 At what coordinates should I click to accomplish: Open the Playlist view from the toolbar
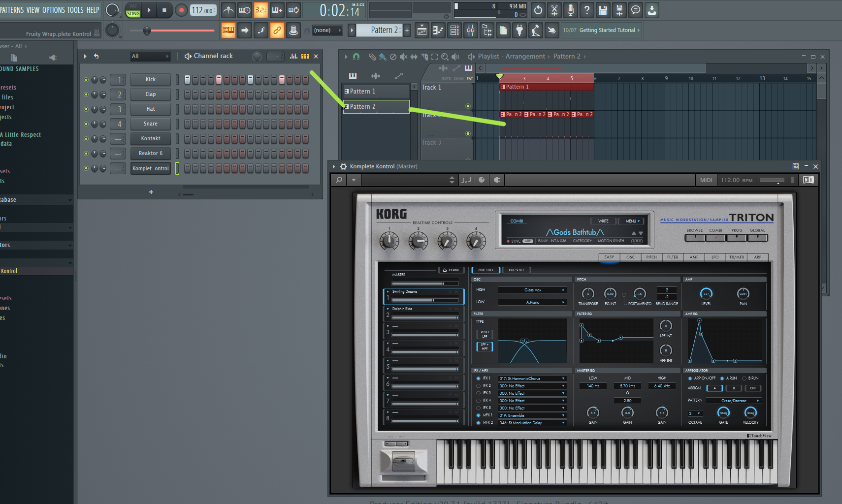(x=422, y=31)
